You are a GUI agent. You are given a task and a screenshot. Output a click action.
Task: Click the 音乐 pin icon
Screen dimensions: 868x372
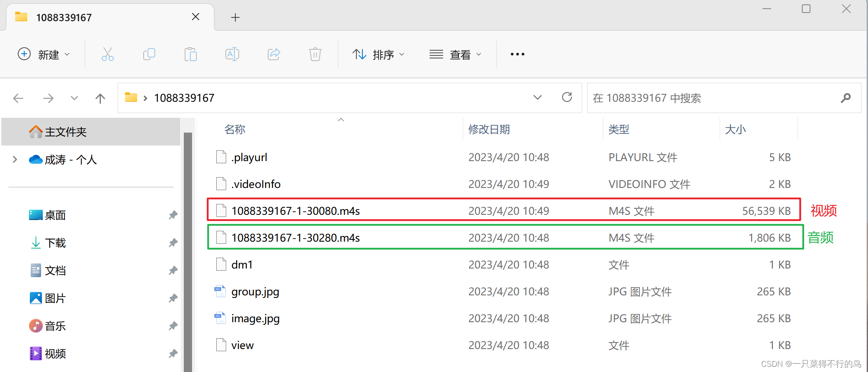coord(173,326)
